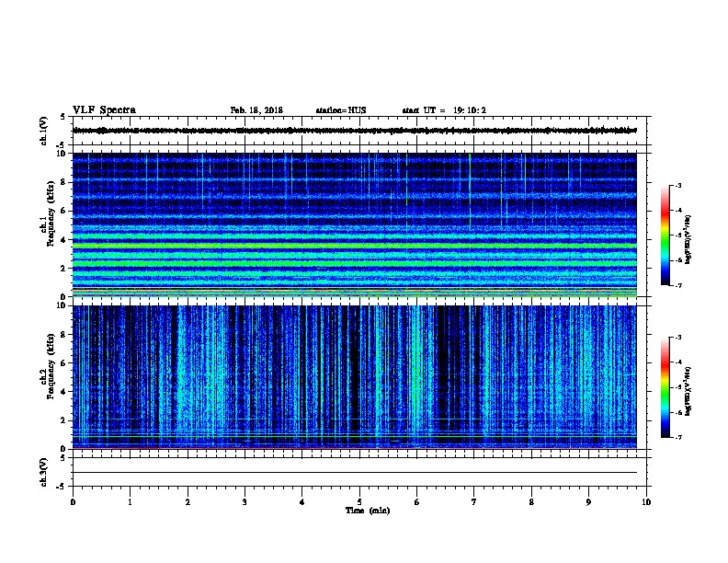This screenshot has height=563, width=728.
Task: Click time axis tick label 5
Action: pos(359,502)
